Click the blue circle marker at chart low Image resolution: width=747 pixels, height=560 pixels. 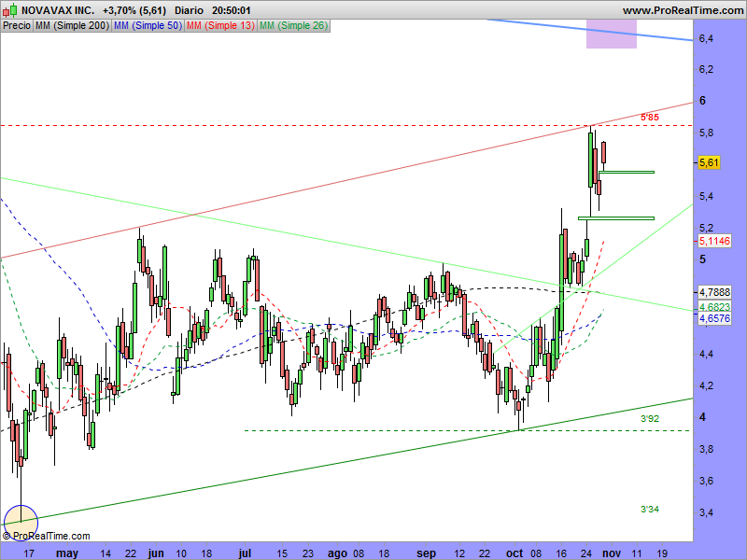pos(21,522)
